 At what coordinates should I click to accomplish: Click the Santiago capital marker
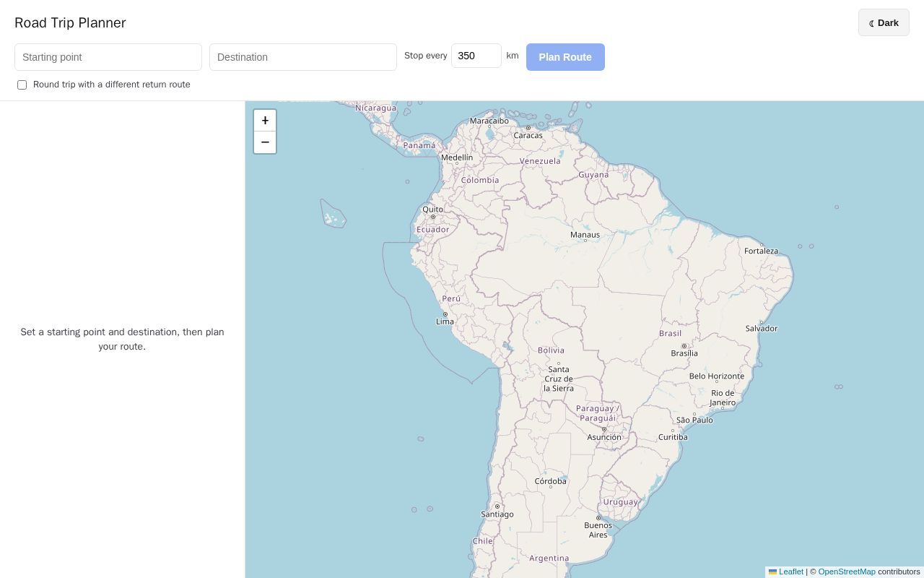pos(497,506)
